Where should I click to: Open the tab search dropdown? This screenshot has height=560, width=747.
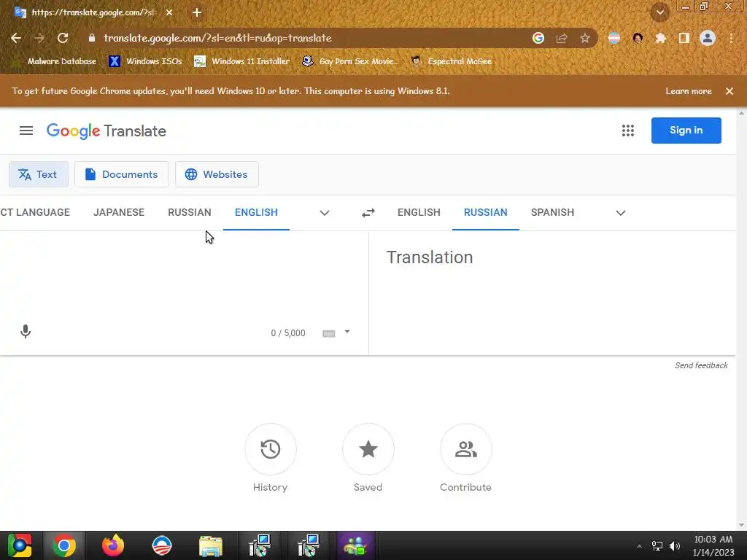click(x=660, y=12)
